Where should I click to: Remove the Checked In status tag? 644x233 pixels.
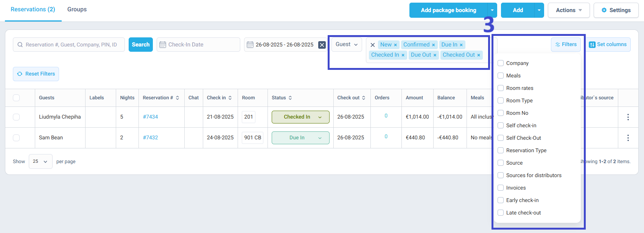click(403, 55)
